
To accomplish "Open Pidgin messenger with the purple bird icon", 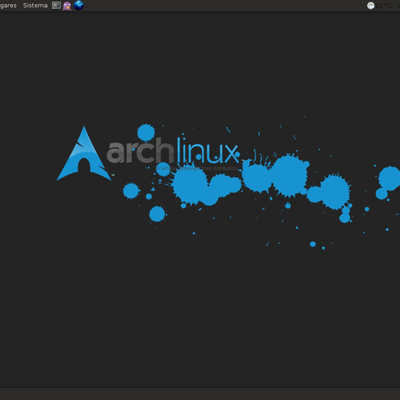I will click(67, 6).
